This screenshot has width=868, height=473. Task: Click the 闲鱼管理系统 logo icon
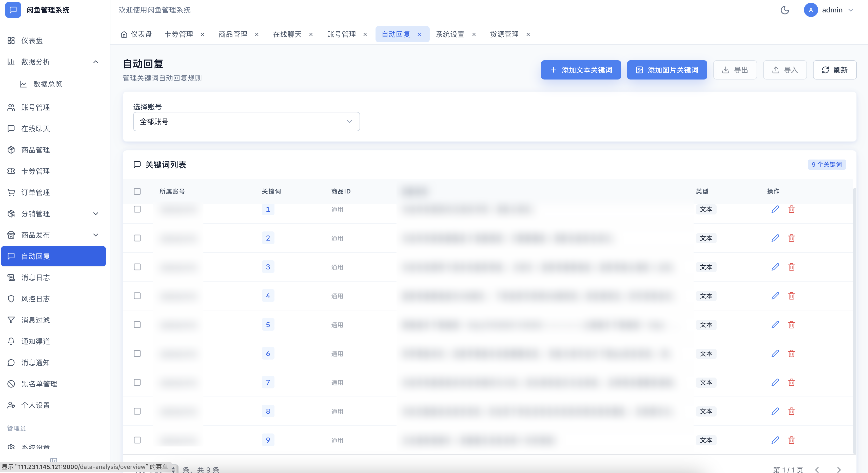13,10
